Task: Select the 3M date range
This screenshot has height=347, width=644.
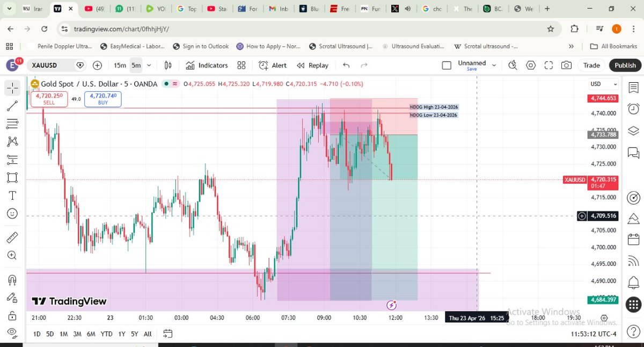Action: pyautogui.click(x=77, y=334)
